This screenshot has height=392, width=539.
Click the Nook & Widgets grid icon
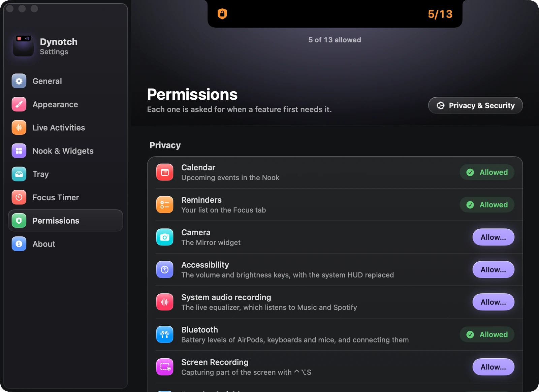(x=19, y=151)
